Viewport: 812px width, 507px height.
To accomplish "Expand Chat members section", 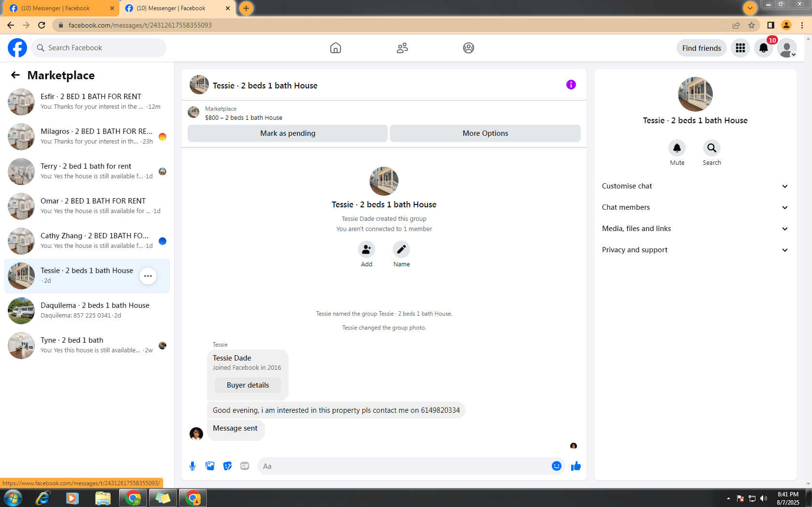I will tap(695, 207).
